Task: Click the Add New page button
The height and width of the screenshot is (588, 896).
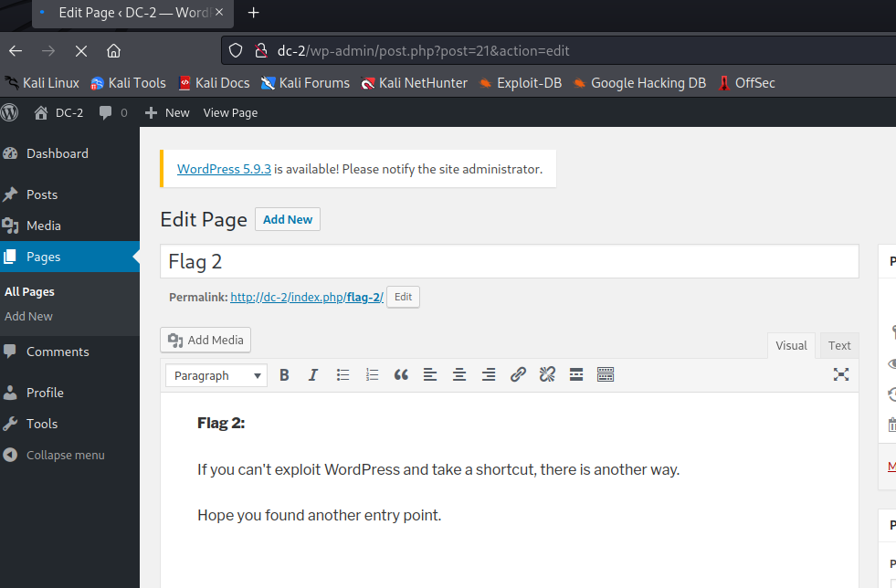Action: (x=288, y=219)
